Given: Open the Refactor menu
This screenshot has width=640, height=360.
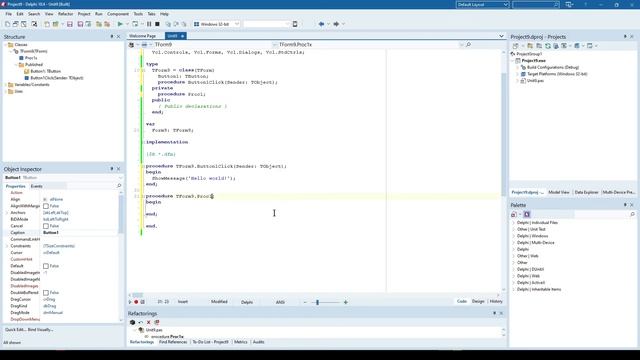Looking at the screenshot, I should coord(65,14).
